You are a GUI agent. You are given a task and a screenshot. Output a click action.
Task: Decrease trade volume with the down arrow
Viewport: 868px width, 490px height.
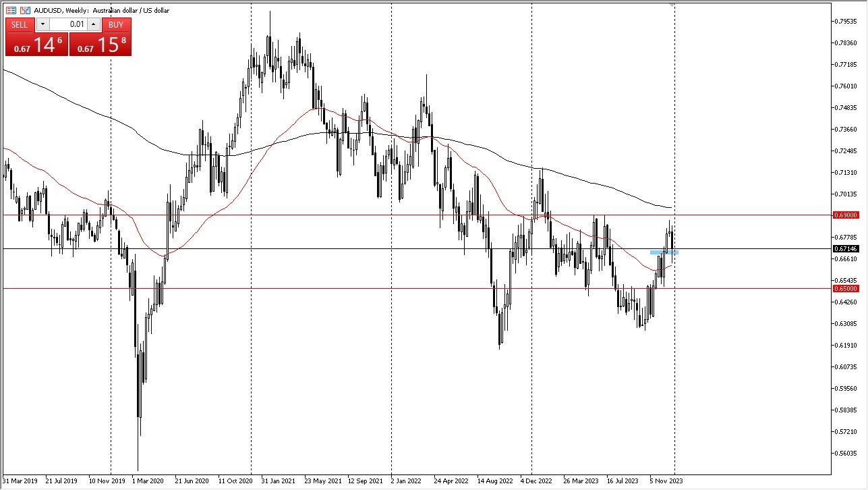(x=42, y=25)
